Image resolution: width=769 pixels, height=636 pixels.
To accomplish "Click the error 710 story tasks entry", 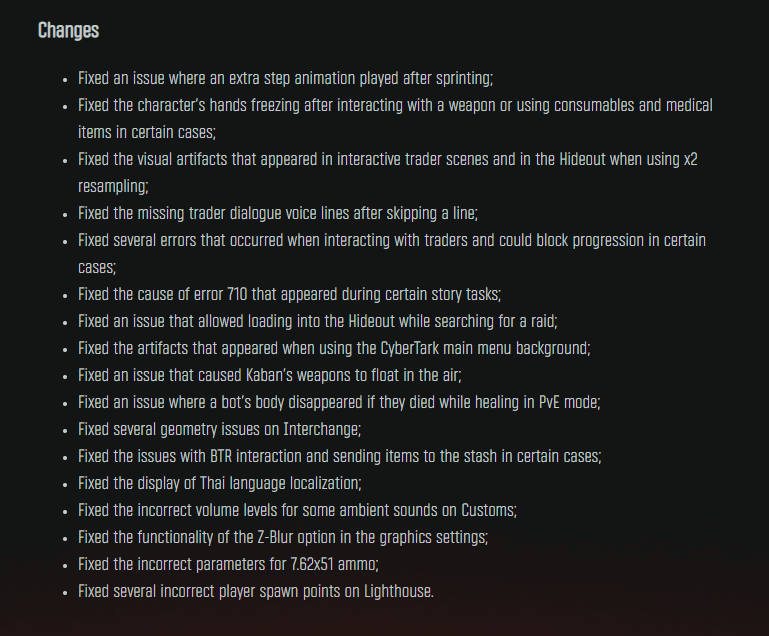I will (289, 294).
